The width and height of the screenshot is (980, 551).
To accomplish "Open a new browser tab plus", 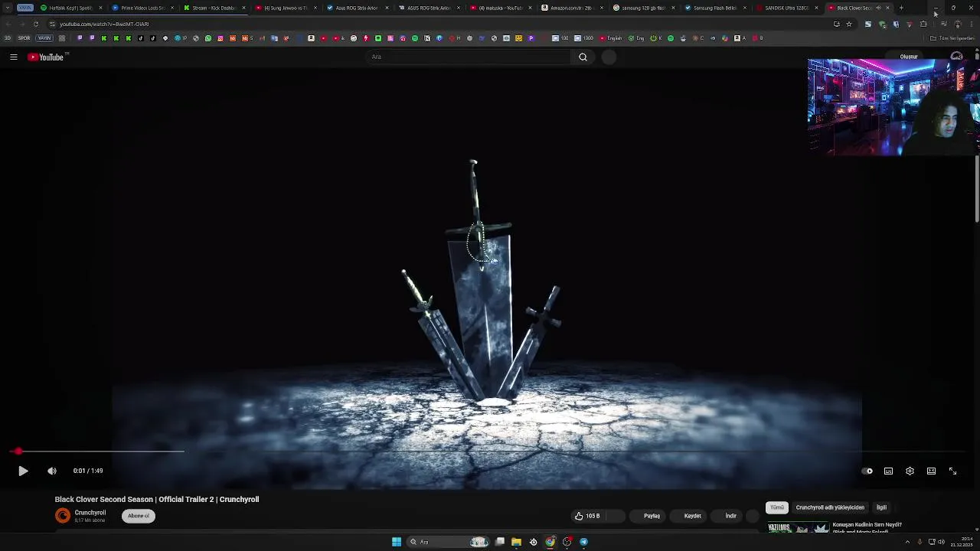I will [901, 8].
